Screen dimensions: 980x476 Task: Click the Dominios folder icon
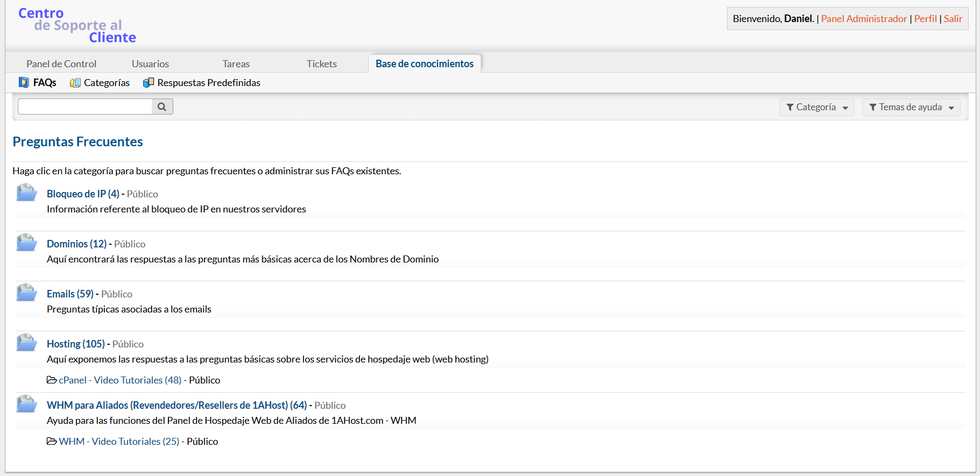coord(26,243)
